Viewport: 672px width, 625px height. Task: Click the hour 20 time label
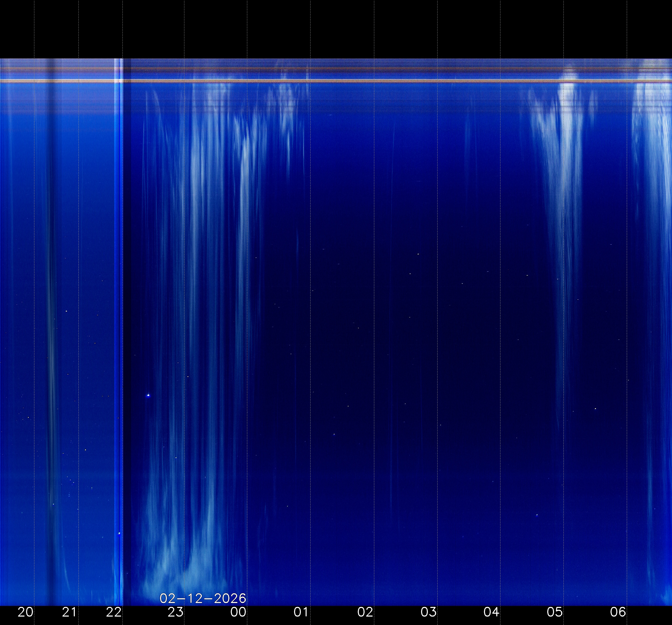pos(25,612)
